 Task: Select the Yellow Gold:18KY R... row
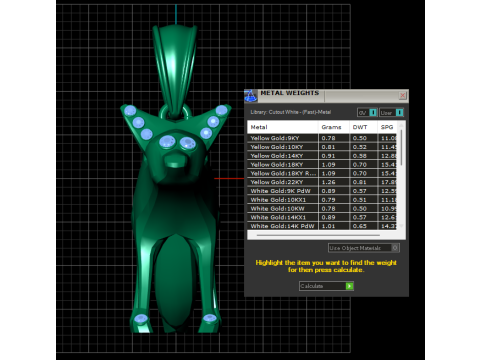tap(322, 173)
